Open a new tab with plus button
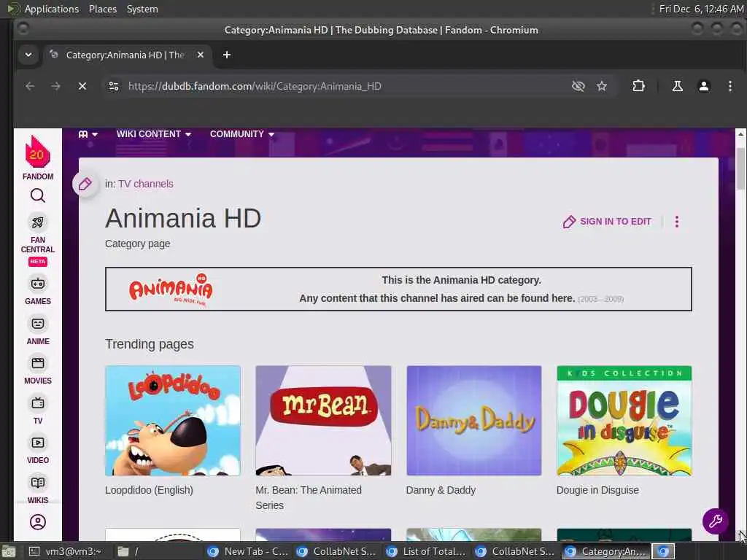747x560 pixels. 227,55
